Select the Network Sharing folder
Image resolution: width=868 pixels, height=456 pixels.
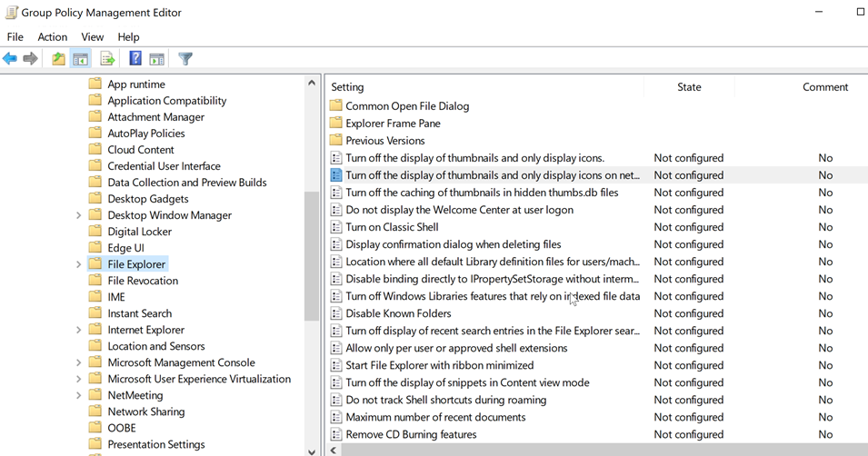[146, 411]
